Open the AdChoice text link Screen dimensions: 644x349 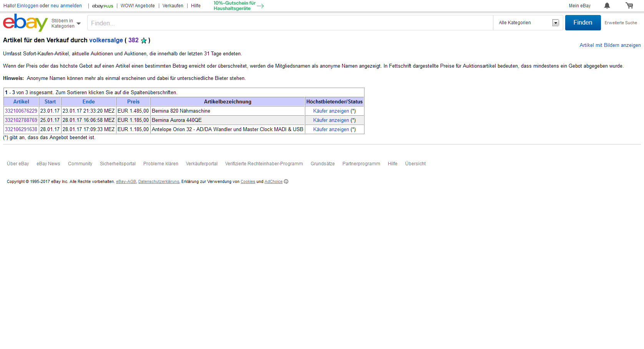273,182
